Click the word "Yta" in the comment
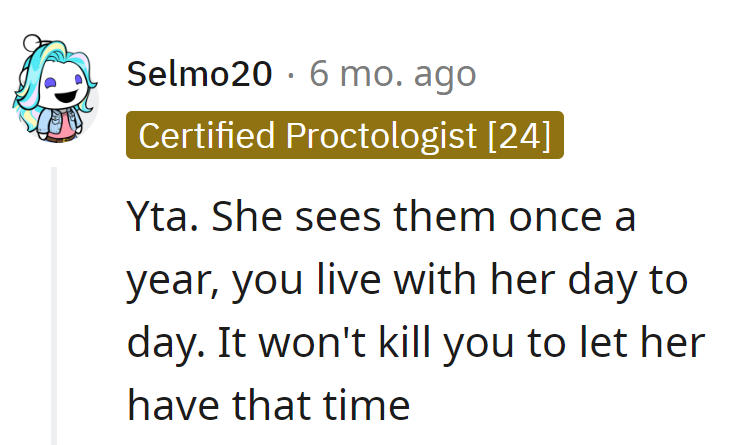 pyautogui.click(x=155, y=216)
